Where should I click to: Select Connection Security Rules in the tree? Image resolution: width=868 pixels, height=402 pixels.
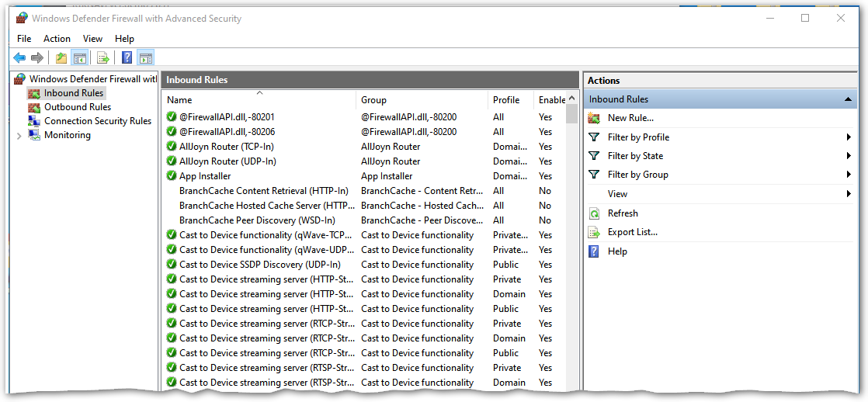97,121
